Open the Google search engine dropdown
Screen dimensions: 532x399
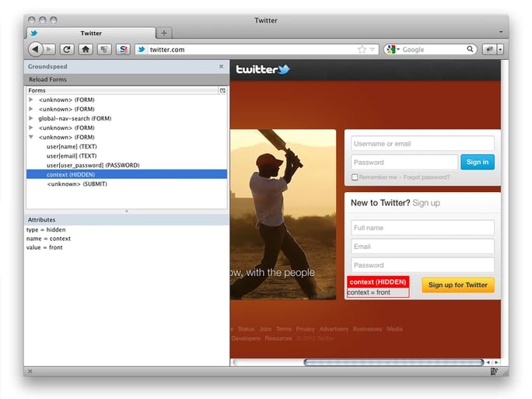(x=391, y=49)
